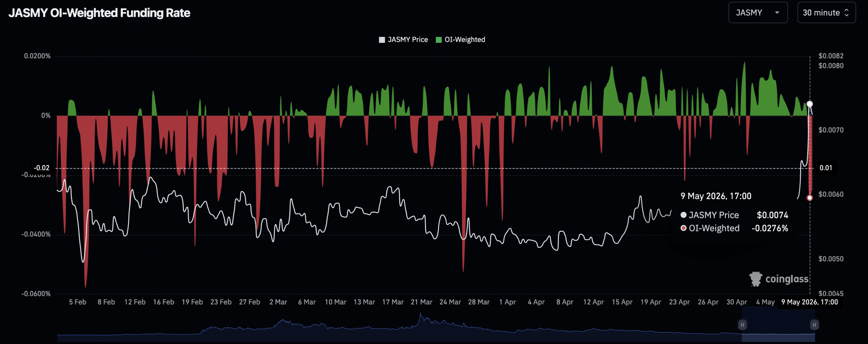Viewport: 868px width, 344px height.
Task: Click the '-0.0600%' y-axis label
Action: [x=36, y=294]
